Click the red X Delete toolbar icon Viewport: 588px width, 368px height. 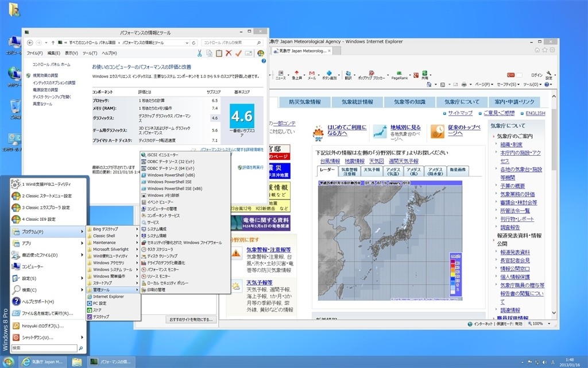(x=229, y=53)
